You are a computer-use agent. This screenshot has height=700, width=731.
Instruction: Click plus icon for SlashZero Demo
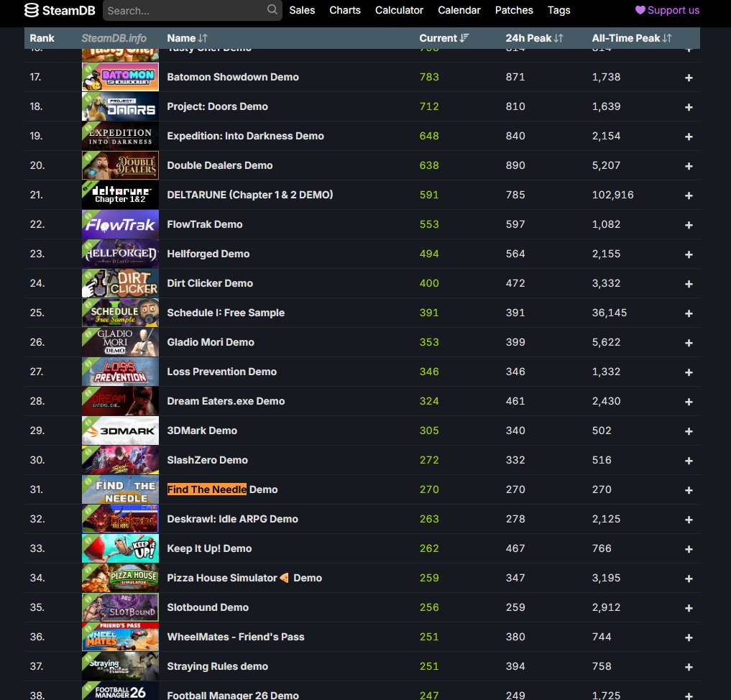pos(689,461)
